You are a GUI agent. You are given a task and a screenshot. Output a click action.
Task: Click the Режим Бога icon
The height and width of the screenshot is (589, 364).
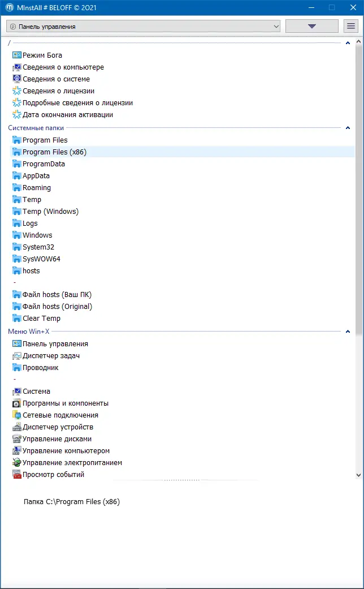[16, 55]
